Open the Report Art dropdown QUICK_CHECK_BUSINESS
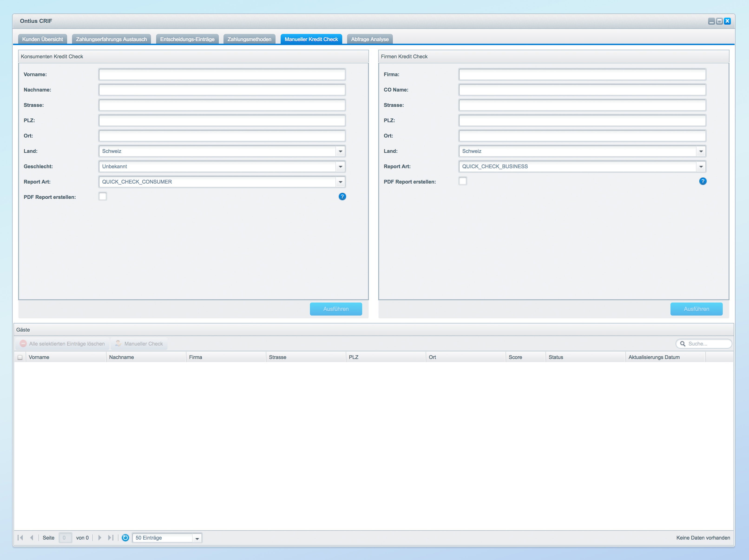 click(701, 167)
